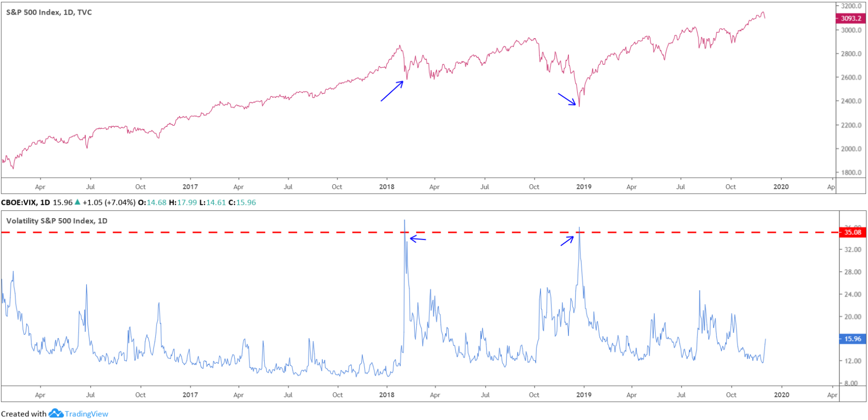Click the 'Volatility S&P 500 Index, 1D' title
The height and width of the screenshot is (420, 868).
pyautogui.click(x=57, y=221)
